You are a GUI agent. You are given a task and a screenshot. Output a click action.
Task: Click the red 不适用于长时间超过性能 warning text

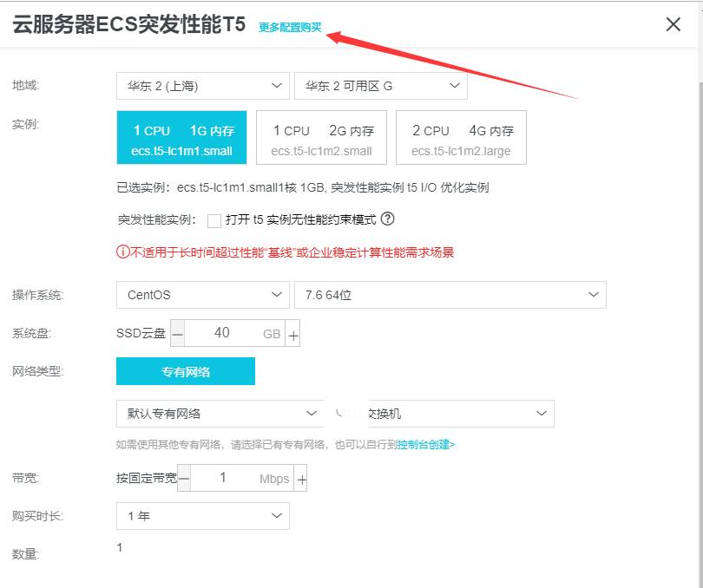click(292, 252)
